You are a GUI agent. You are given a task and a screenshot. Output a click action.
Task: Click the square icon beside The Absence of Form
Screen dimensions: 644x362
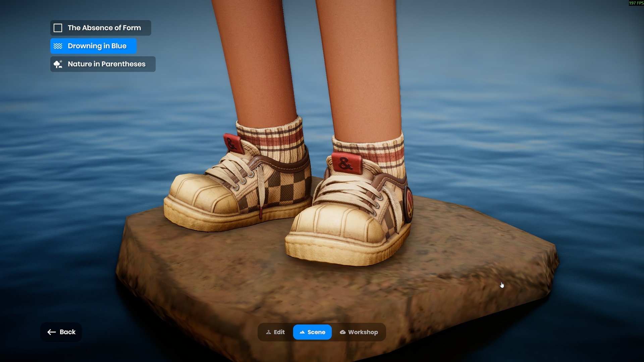(58, 28)
